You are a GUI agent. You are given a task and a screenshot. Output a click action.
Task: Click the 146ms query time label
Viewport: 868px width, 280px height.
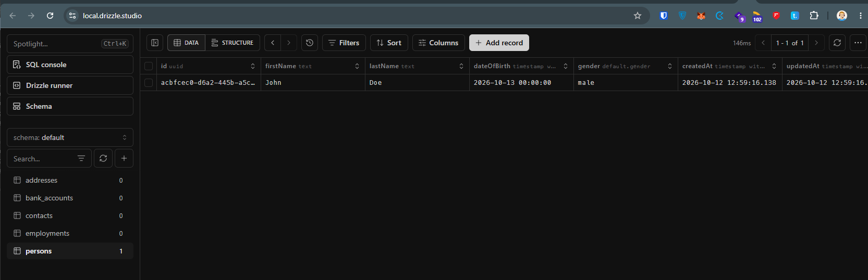tap(742, 43)
